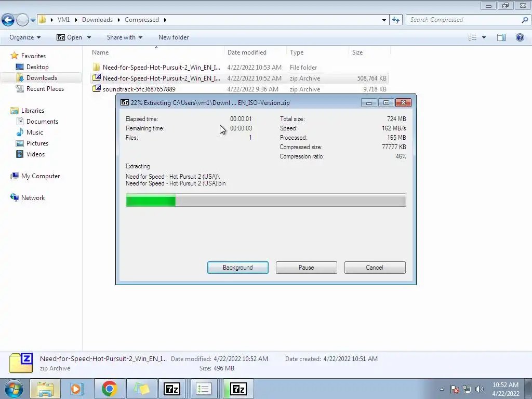Click the 7z icon in extraction dialog title
The image size is (532, 399).
125,102
